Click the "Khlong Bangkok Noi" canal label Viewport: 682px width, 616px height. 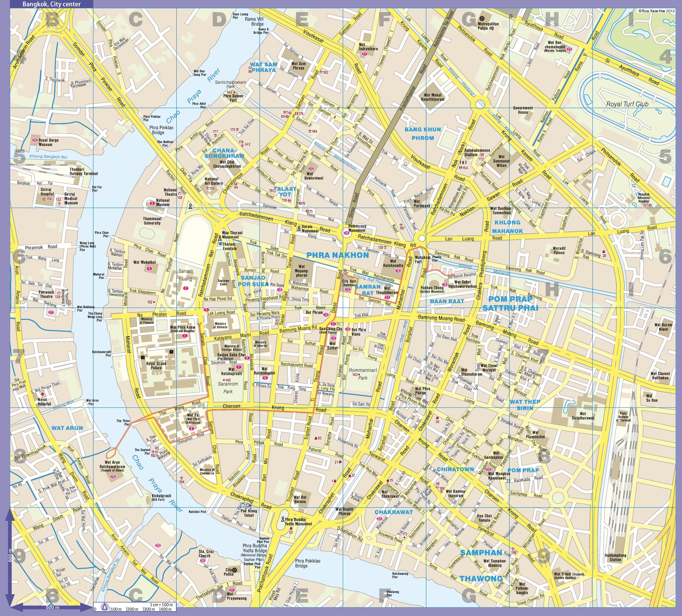[48, 157]
